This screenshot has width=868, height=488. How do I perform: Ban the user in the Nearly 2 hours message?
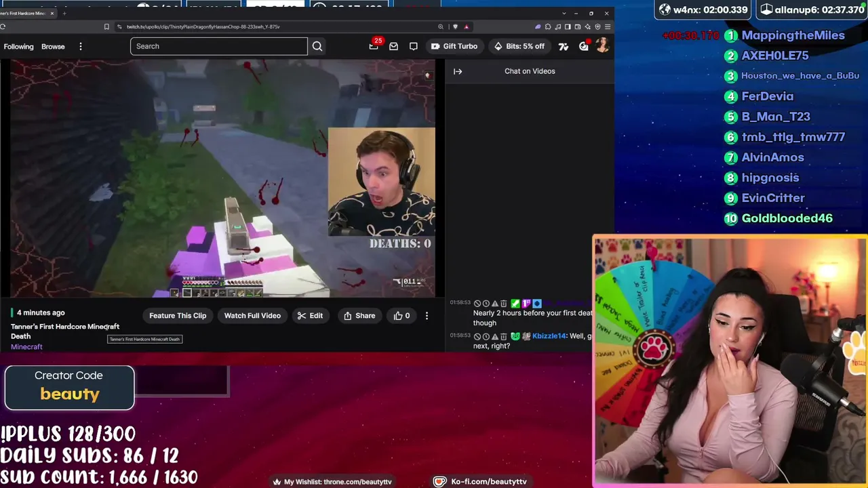(477, 304)
